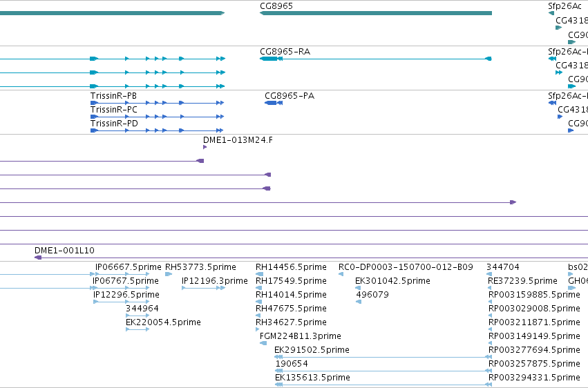Select RP003149149.5prime EST label
The image size is (588, 388).
[x=534, y=336]
